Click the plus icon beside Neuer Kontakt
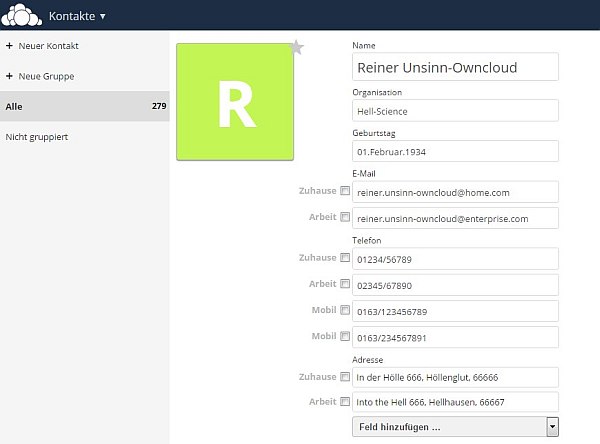The image size is (600, 444). (x=9, y=46)
